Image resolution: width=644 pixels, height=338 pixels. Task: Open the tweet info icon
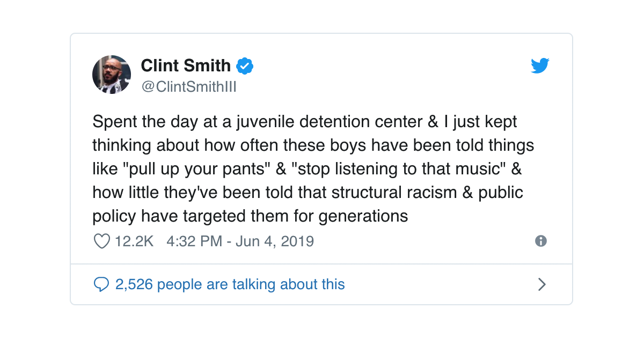(x=541, y=241)
